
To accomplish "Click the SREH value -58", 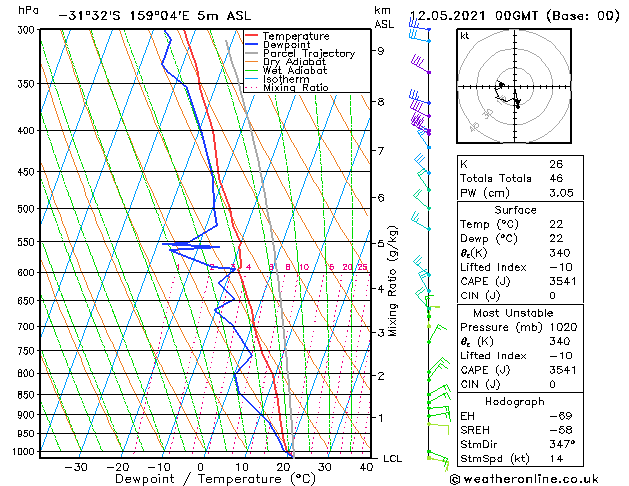I will (561, 430).
